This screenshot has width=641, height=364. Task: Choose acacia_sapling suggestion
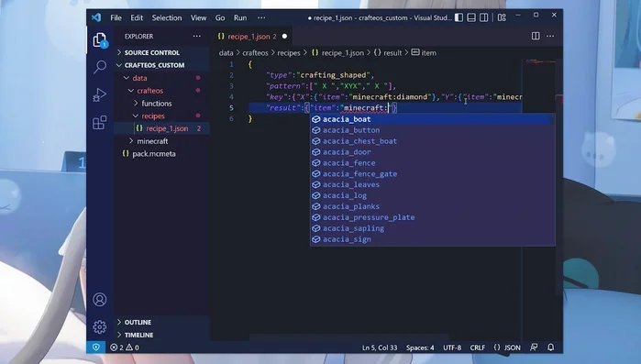pos(433,228)
